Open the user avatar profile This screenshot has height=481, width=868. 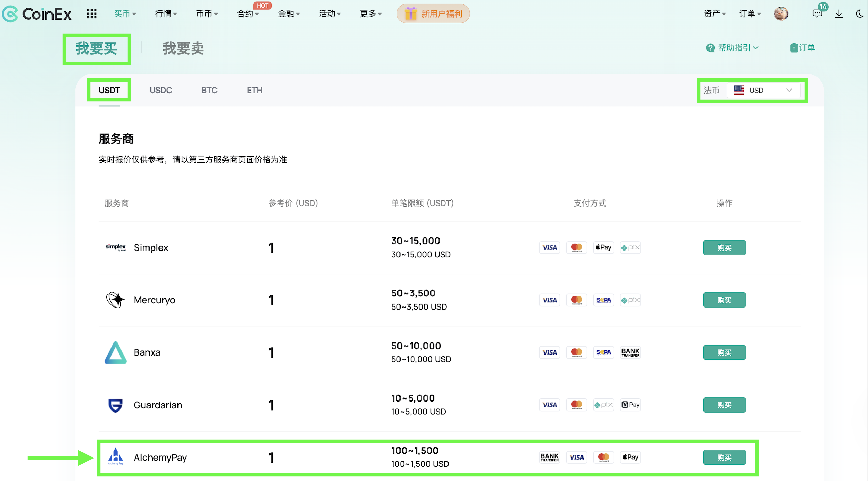[x=781, y=14]
